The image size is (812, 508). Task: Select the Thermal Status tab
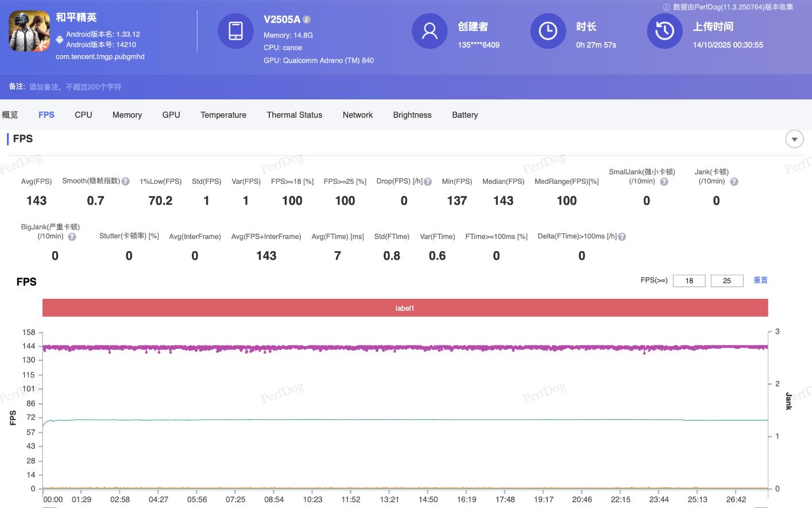(294, 115)
